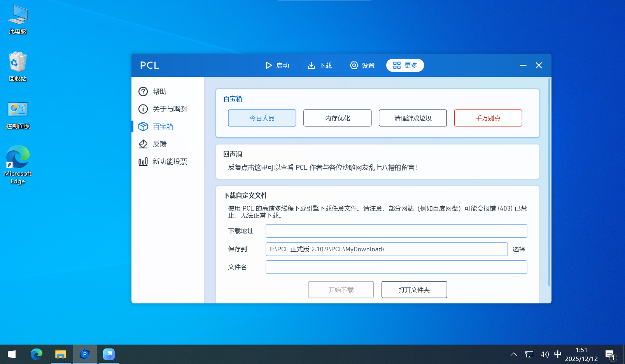The height and width of the screenshot is (364, 625).
Task: Select the 更多 tab in header
Action: click(x=405, y=65)
